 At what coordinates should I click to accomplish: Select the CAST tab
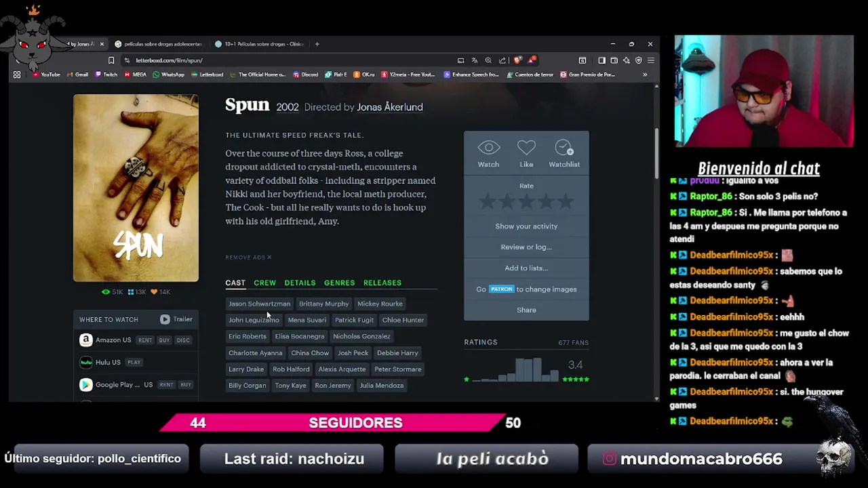(x=235, y=283)
